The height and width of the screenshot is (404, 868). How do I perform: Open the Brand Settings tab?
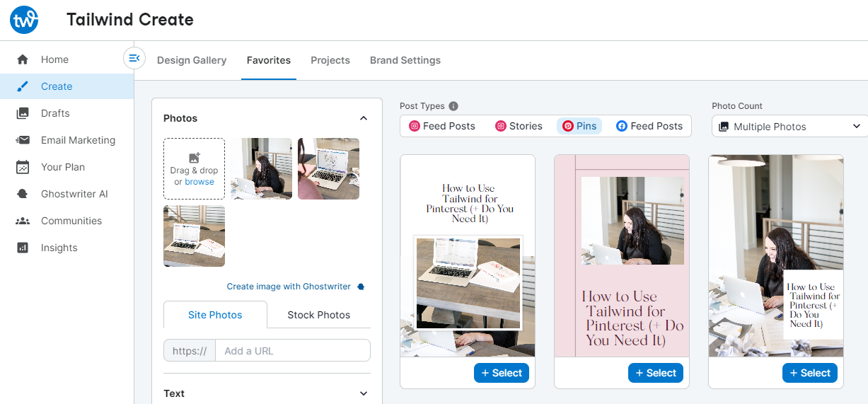click(405, 60)
